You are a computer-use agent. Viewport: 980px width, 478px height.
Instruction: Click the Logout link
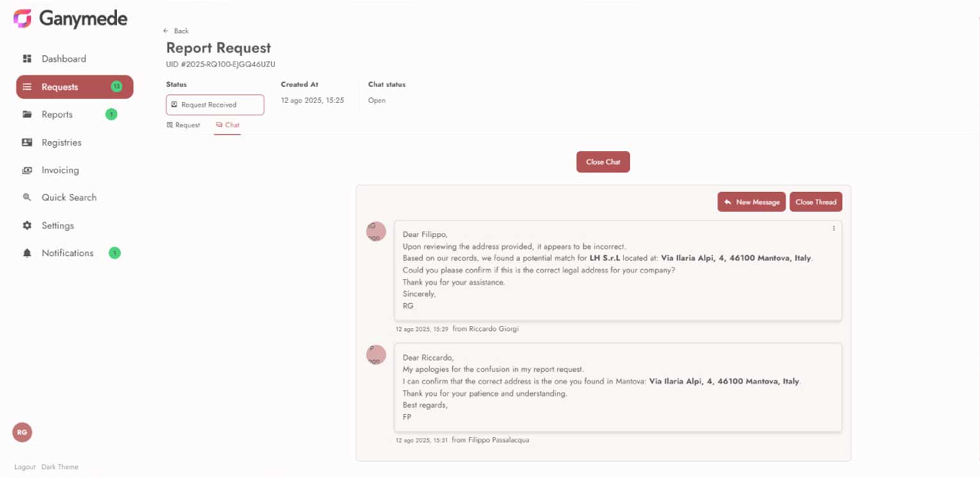(25, 467)
